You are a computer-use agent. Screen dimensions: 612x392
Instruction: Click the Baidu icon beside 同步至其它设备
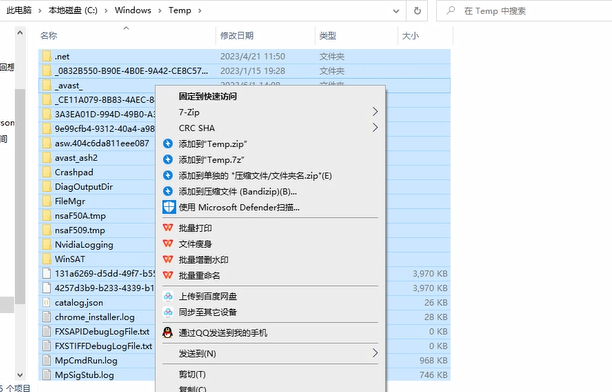click(168, 312)
